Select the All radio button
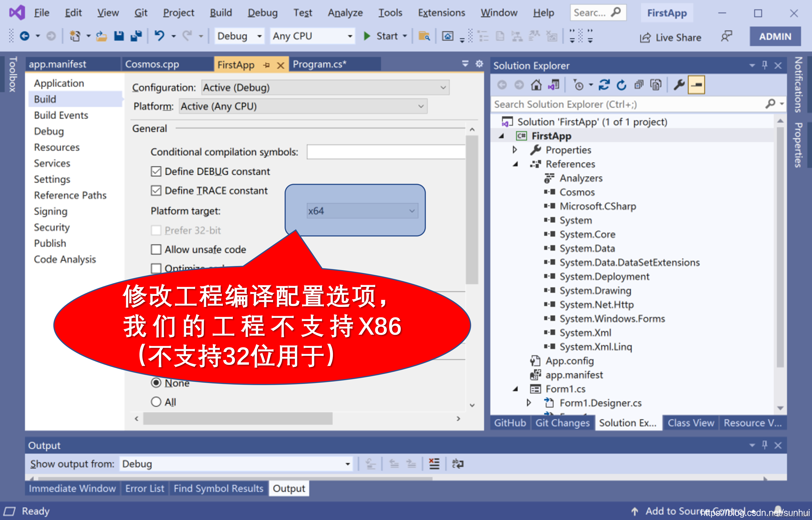 click(x=156, y=402)
